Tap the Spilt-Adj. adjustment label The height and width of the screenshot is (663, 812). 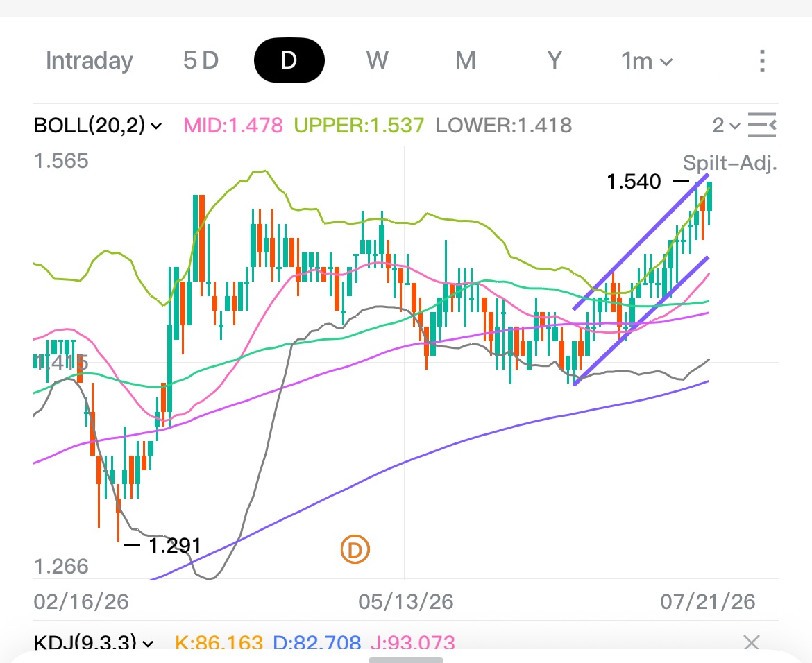point(730,162)
